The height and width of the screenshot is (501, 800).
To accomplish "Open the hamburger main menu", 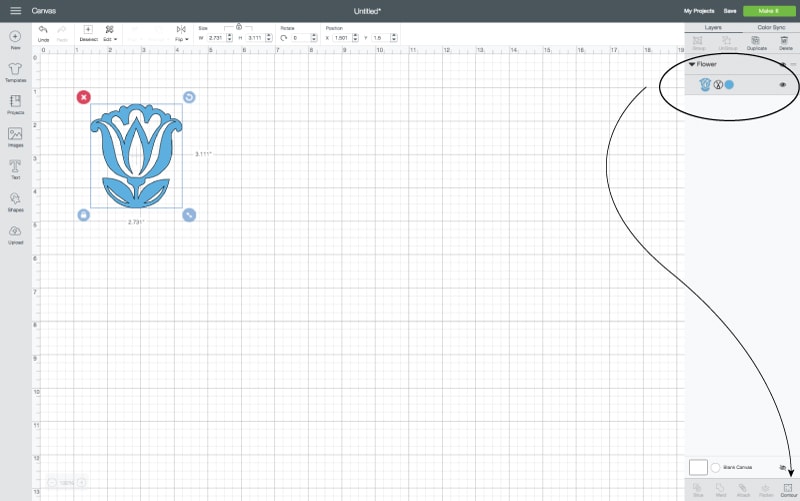I will point(15,10).
